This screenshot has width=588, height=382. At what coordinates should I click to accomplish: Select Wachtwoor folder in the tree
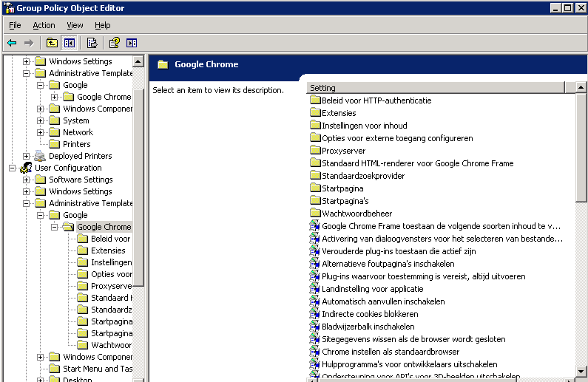(x=112, y=345)
